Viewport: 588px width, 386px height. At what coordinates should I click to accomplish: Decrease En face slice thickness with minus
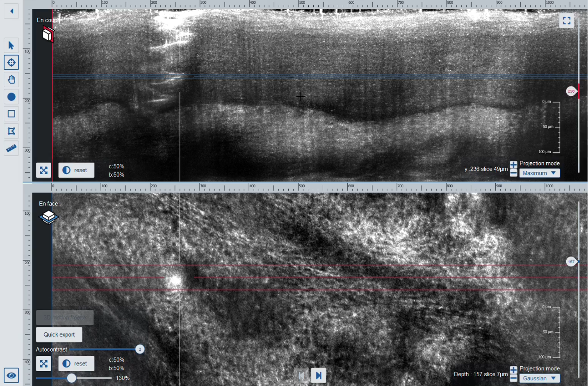click(x=513, y=379)
